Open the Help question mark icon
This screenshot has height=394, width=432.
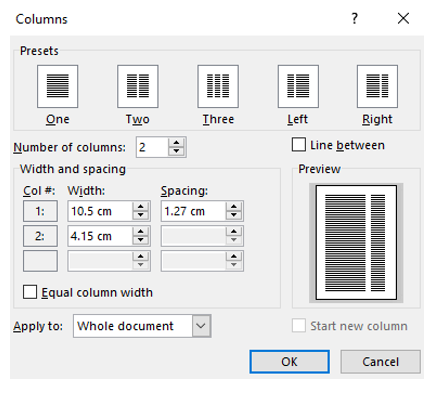(x=355, y=18)
